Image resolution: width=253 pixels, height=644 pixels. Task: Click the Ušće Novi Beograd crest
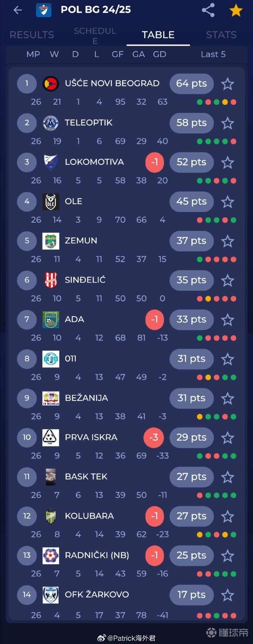(51, 84)
